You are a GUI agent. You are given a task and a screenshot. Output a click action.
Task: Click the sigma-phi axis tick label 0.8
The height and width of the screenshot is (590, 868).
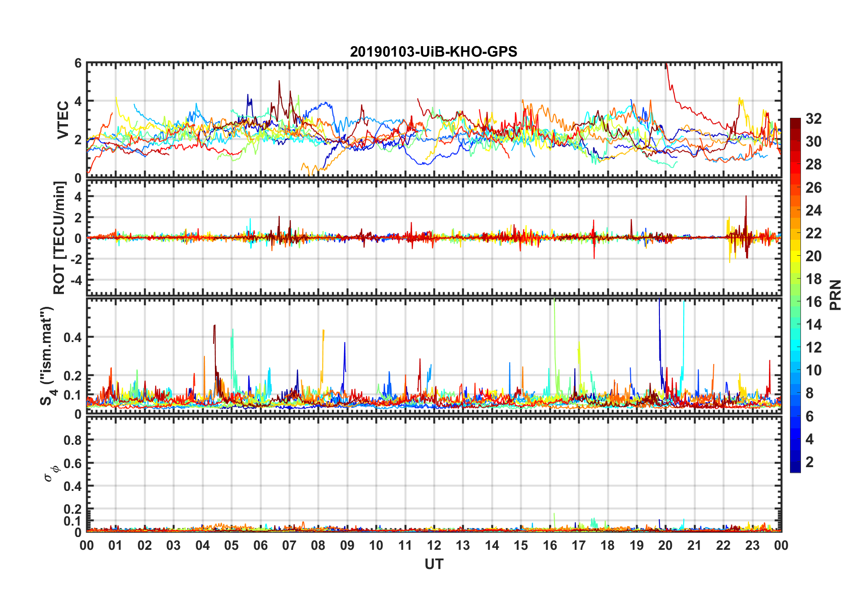point(73,440)
